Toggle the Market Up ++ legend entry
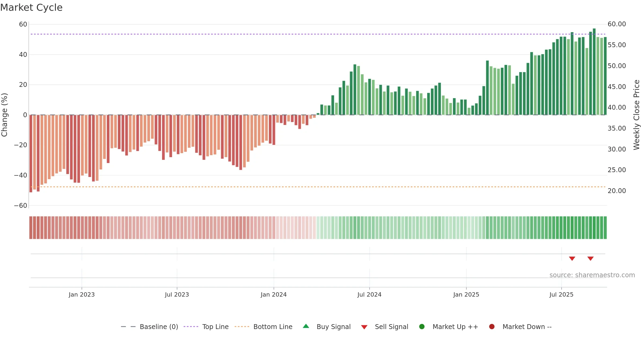Image resolution: width=644 pixels, height=362 pixels. pos(448,327)
